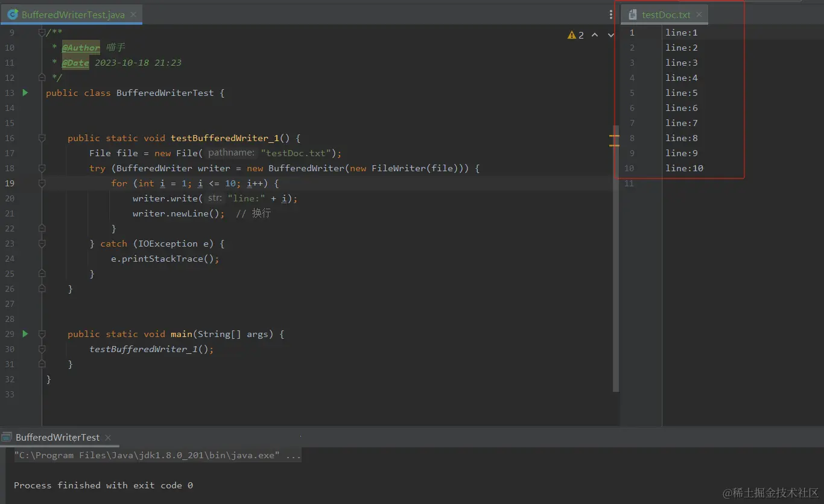Switch to the BufferedWriterTest.java tab
The image size is (824, 504).
(71, 14)
